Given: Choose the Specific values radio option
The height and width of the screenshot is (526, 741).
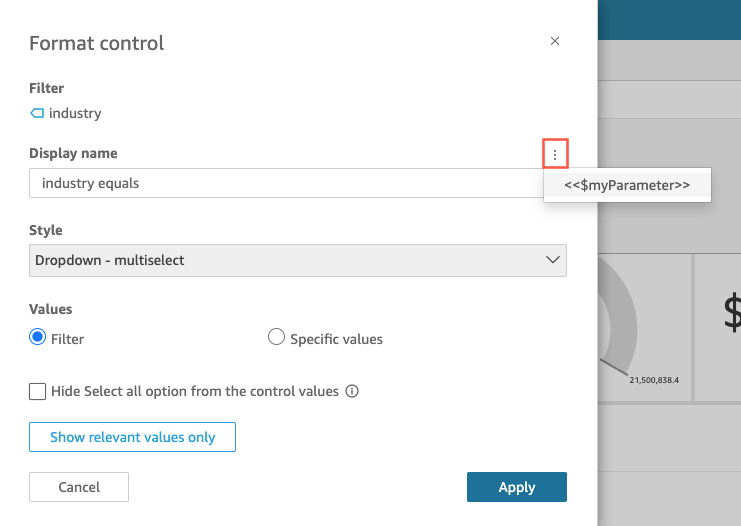Looking at the screenshot, I should (x=277, y=338).
